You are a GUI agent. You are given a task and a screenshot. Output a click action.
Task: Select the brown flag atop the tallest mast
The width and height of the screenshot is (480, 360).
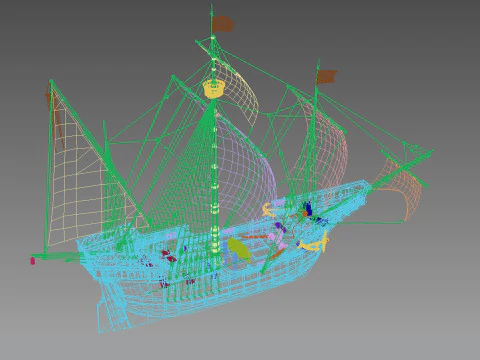click(x=223, y=24)
